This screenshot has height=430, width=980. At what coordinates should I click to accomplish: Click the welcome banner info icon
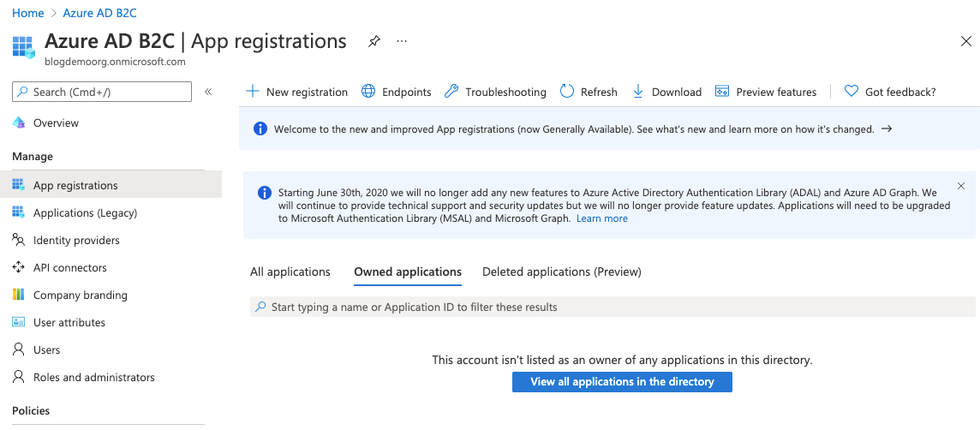[x=260, y=128]
